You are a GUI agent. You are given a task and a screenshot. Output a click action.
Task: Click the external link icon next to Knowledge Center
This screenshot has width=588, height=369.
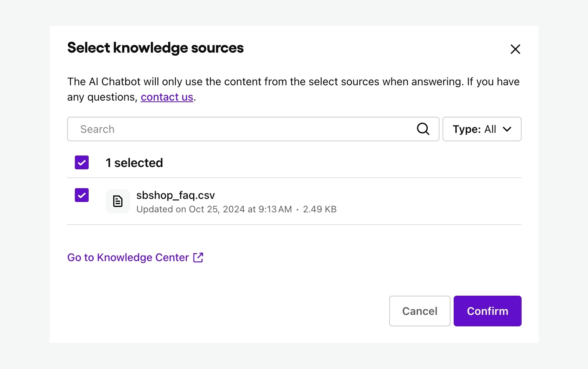coord(198,257)
